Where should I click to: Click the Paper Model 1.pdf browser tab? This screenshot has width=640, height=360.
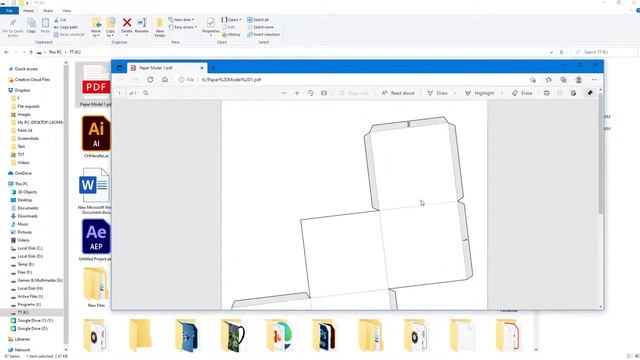(x=166, y=68)
